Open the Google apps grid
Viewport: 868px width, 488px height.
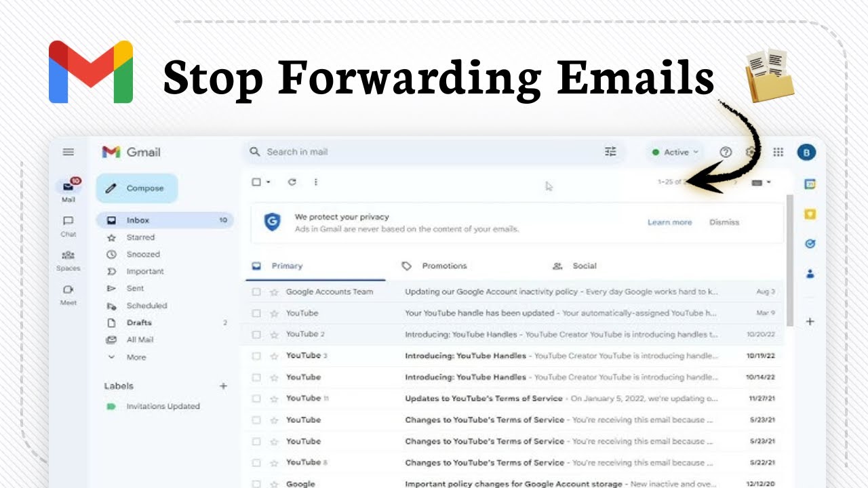(778, 152)
